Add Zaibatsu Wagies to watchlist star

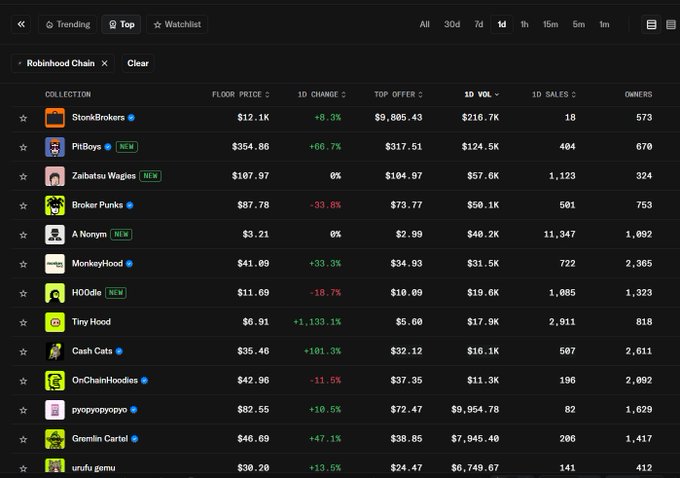(x=23, y=177)
